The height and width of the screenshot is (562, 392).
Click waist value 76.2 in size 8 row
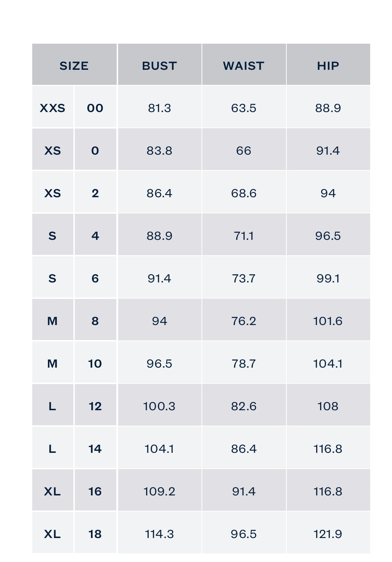pyautogui.click(x=243, y=321)
